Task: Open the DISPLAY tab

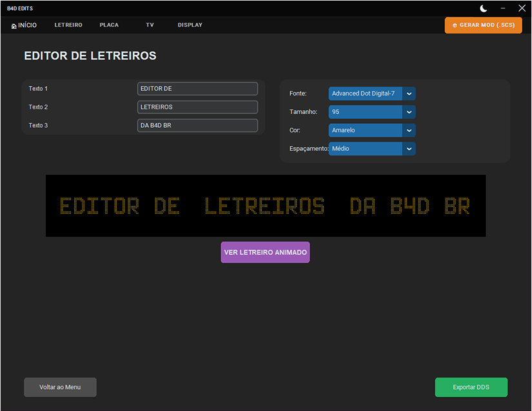Action: tap(190, 25)
